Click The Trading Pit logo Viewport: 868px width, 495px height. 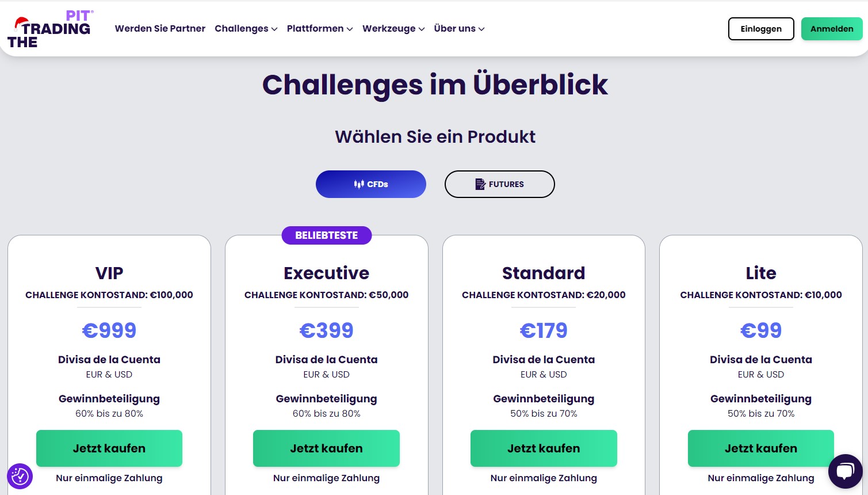[x=50, y=29]
